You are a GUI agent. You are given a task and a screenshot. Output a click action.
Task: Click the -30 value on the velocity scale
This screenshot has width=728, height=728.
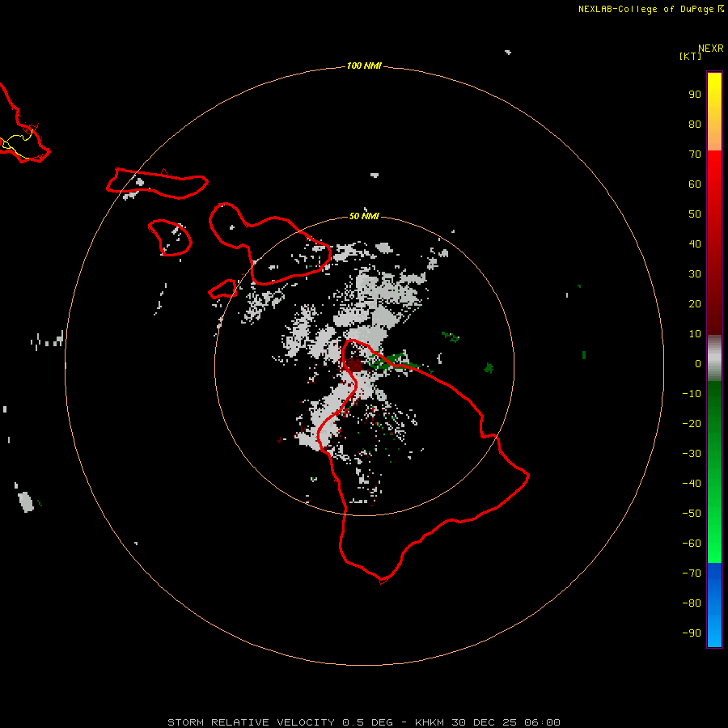692,454
